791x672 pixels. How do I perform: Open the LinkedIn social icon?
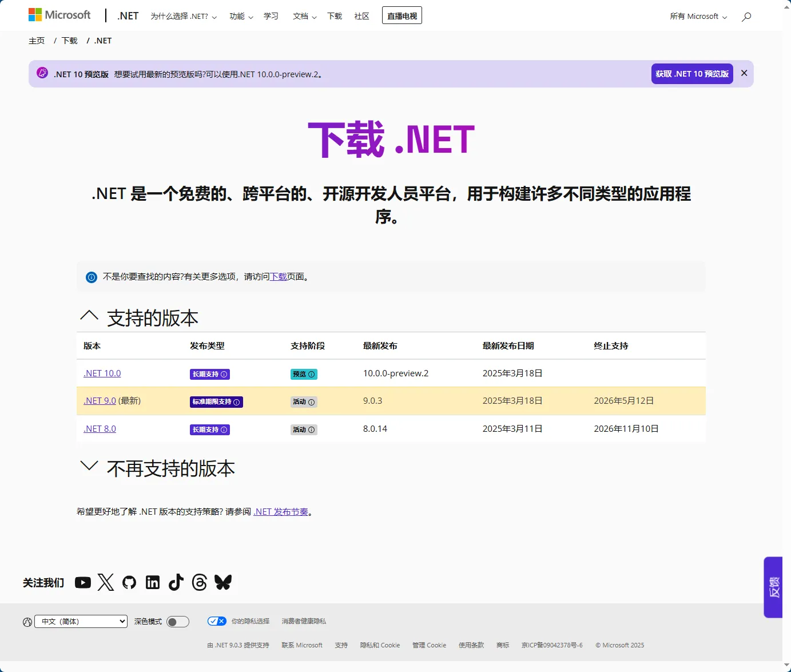click(153, 582)
